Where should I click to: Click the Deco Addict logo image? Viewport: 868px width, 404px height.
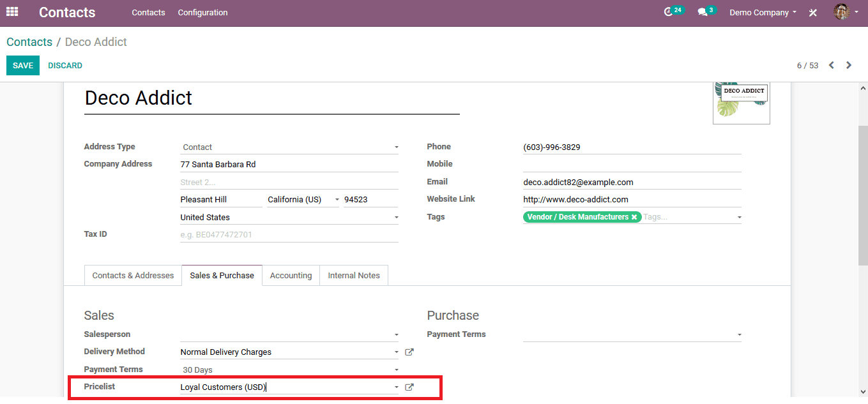[x=742, y=102]
